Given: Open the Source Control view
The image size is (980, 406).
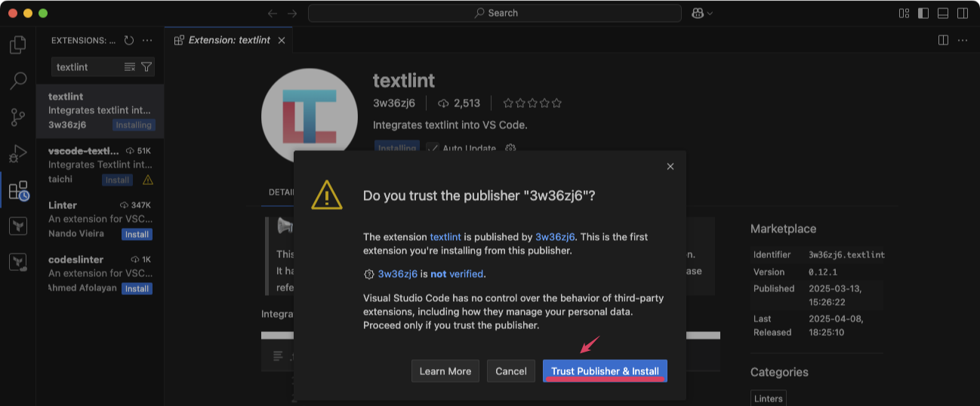Looking at the screenshot, I should click(17, 117).
